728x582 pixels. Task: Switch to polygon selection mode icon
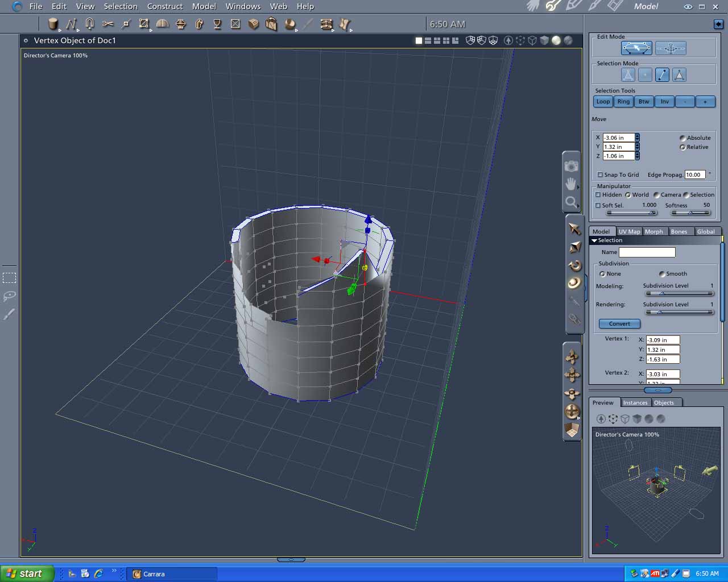(679, 74)
